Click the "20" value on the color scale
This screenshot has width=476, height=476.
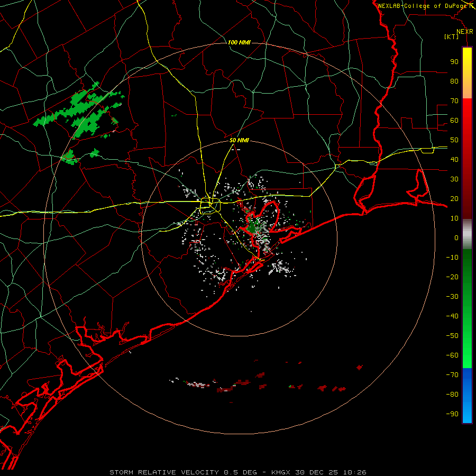tap(454, 199)
